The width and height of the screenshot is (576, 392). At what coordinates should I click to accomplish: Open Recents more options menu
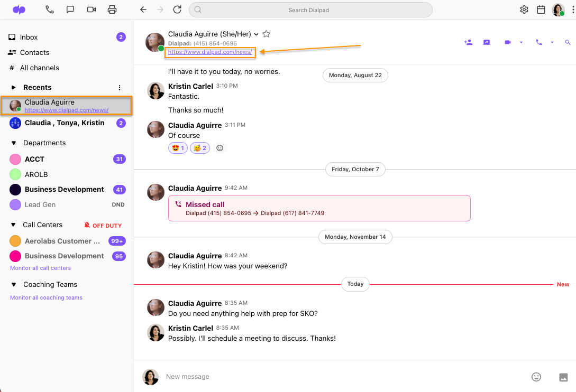pos(120,87)
